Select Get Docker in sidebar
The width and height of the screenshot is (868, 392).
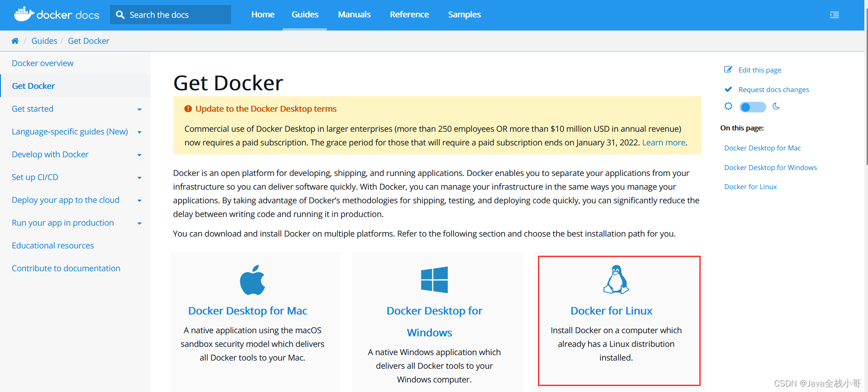click(x=33, y=86)
